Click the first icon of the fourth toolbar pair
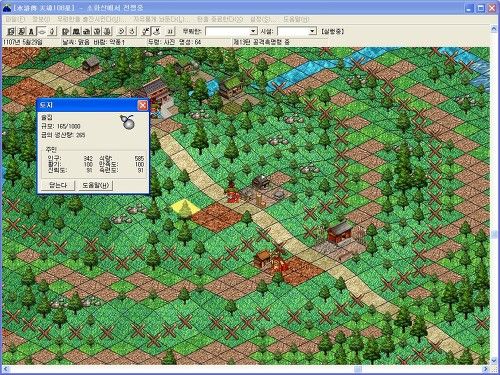The width and height of the screenshot is (500, 375). point(146,31)
